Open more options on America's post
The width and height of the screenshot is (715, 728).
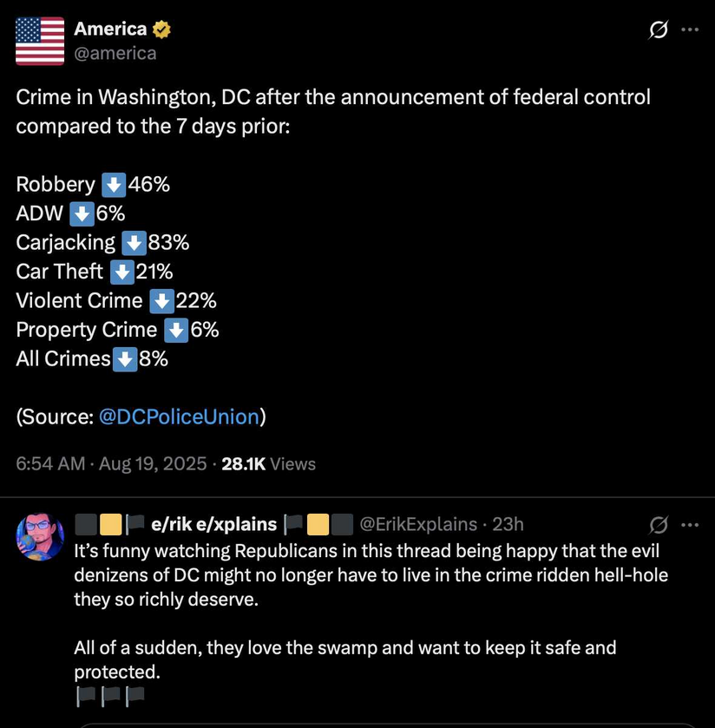690,30
